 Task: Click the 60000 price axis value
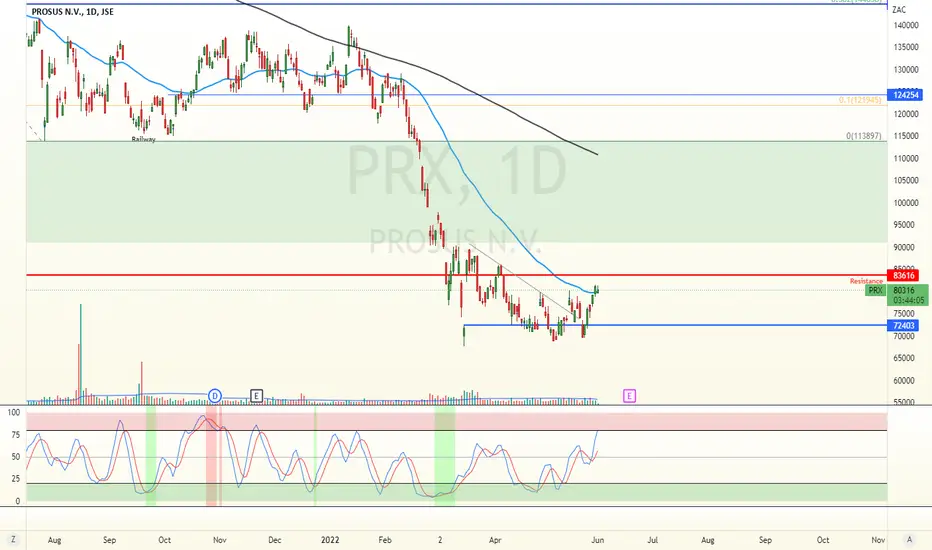[x=906, y=381]
